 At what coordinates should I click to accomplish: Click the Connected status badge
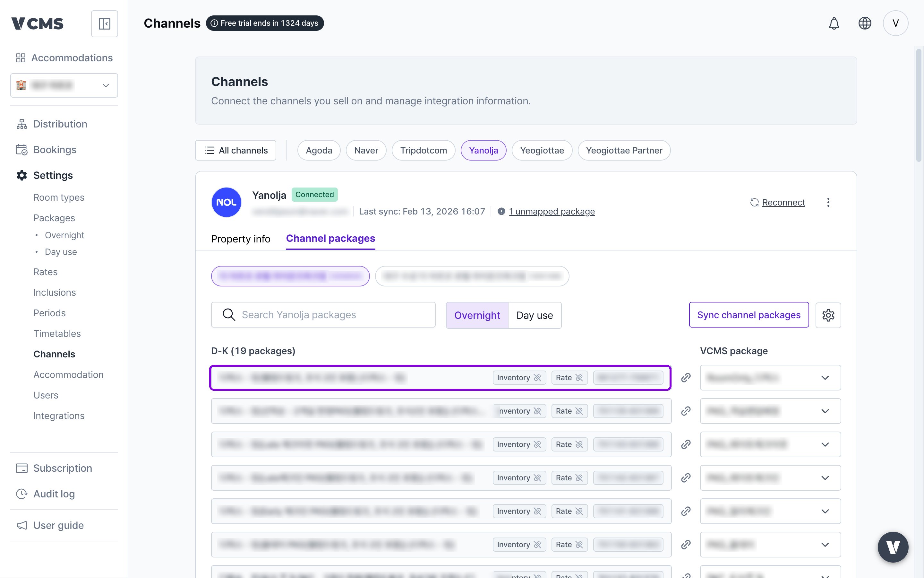[315, 195]
